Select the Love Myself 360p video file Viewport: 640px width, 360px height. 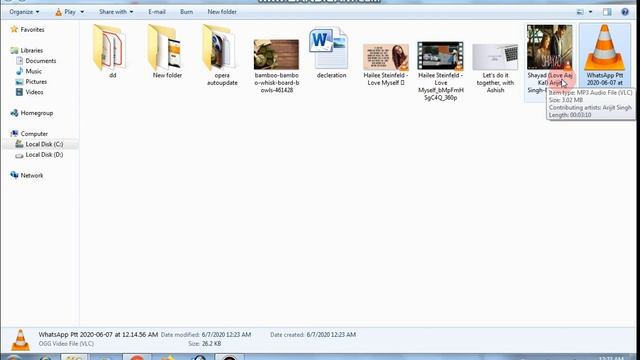click(x=440, y=56)
